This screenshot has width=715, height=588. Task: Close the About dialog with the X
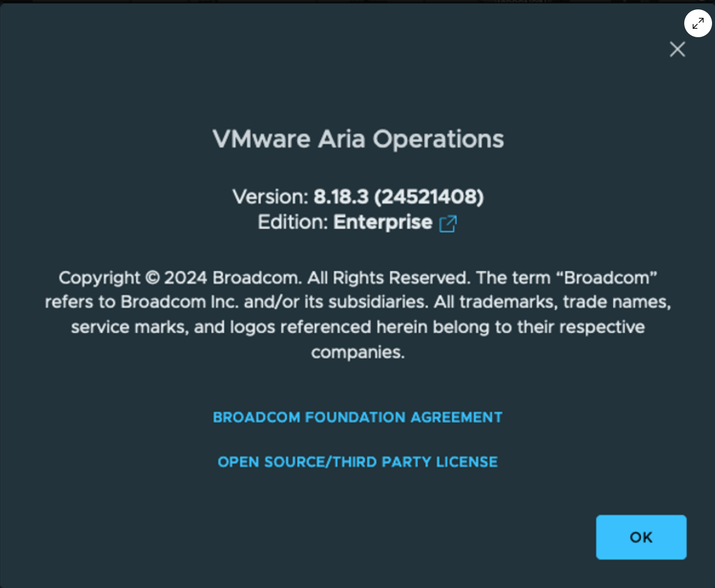(x=677, y=49)
